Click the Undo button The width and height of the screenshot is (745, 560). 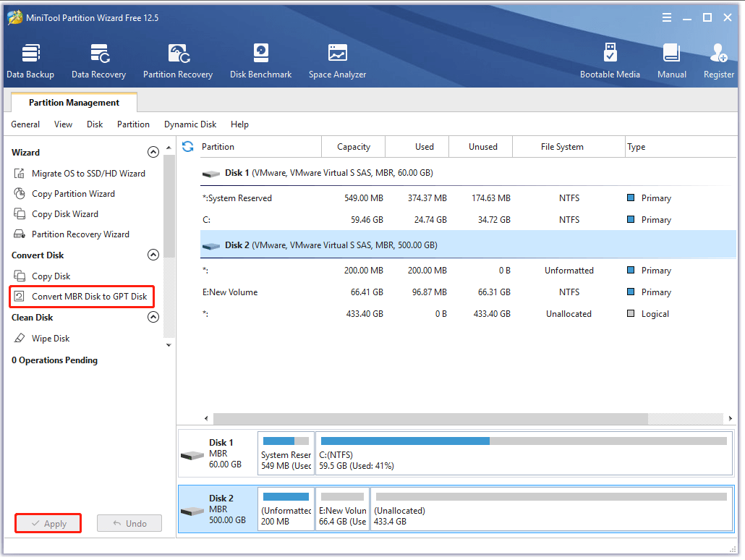129,523
